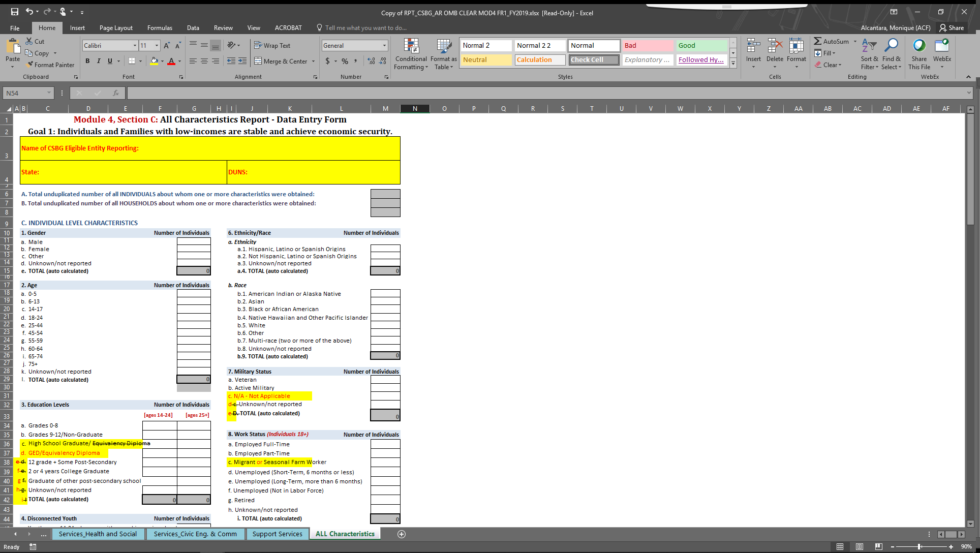Switch to the Support Services sheet tab
Image resolution: width=980 pixels, height=553 pixels.
pyautogui.click(x=277, y=534)
